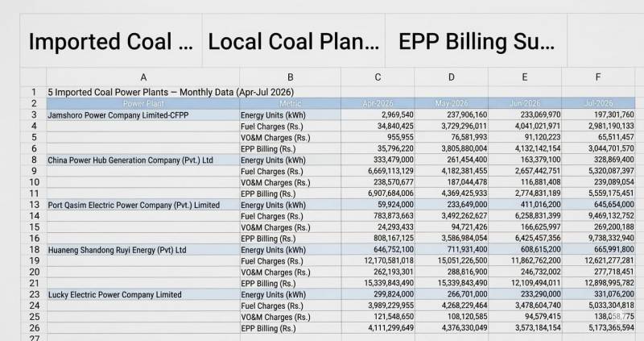This screenshot has height=341, width=644.
Task: Select China Power Hub Generation Company cell
Action: 143,160
